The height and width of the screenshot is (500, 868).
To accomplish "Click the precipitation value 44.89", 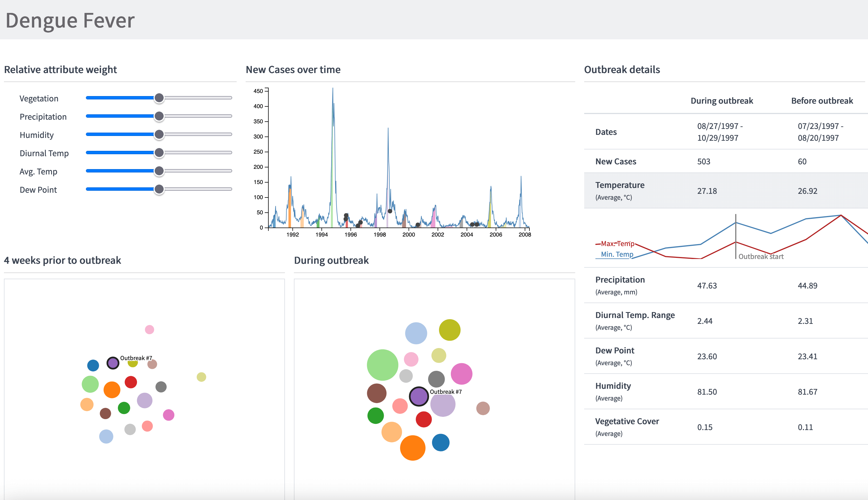I will (x=808, y=286).
